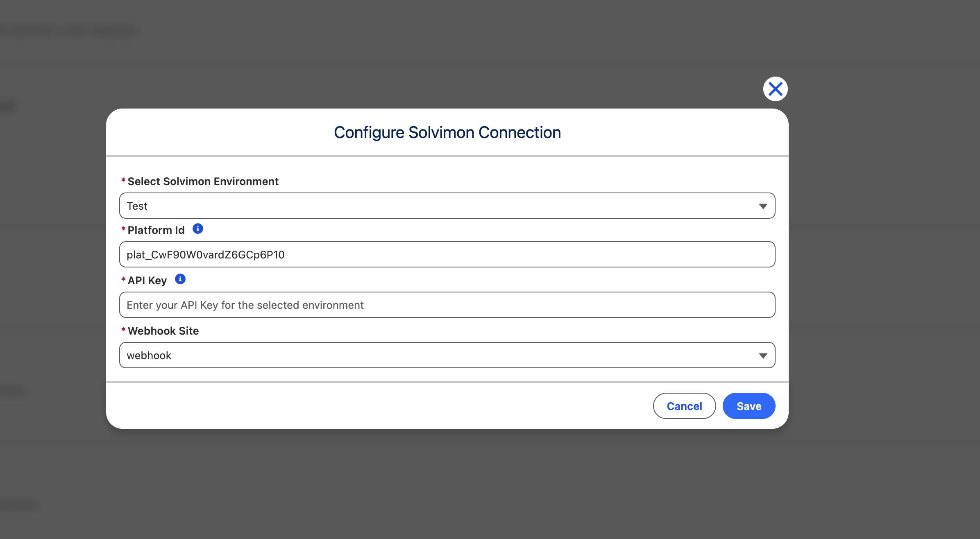Cancel the Solvimon connection setup
Viewport: 980px width, 539px height.
(x=684, y=406)
